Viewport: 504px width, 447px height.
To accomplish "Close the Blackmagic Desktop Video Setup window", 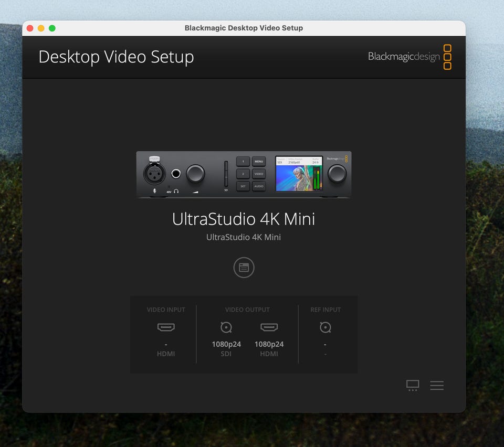I will (x=30, y=28).
